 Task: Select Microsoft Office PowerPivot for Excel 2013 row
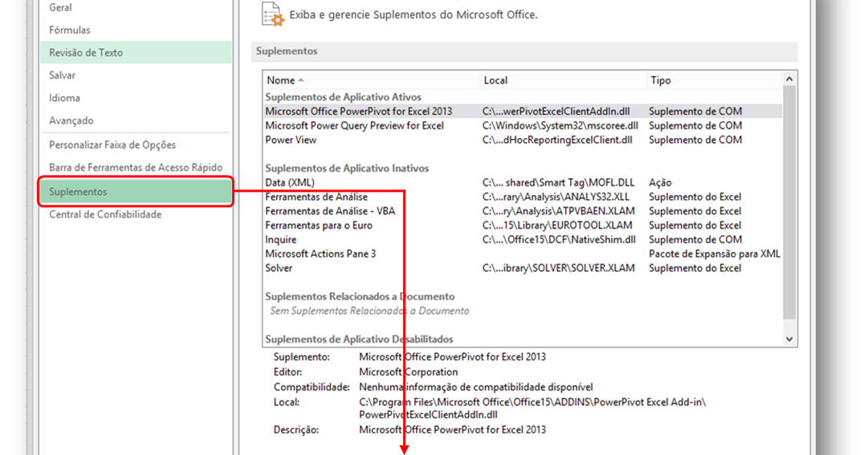(x=523, y=112)
